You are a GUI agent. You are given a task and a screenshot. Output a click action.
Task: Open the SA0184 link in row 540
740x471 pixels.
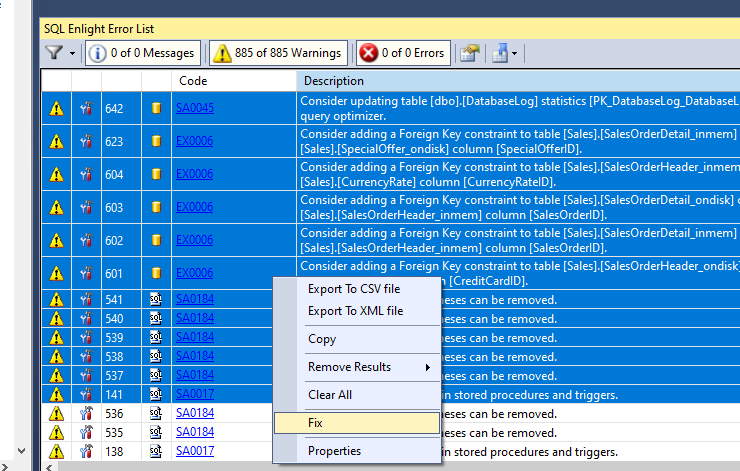tap(195, 318)
